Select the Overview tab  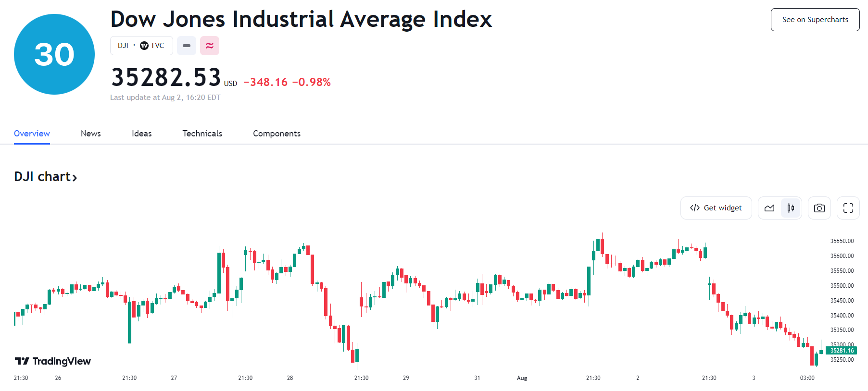[x=32, y=134]
